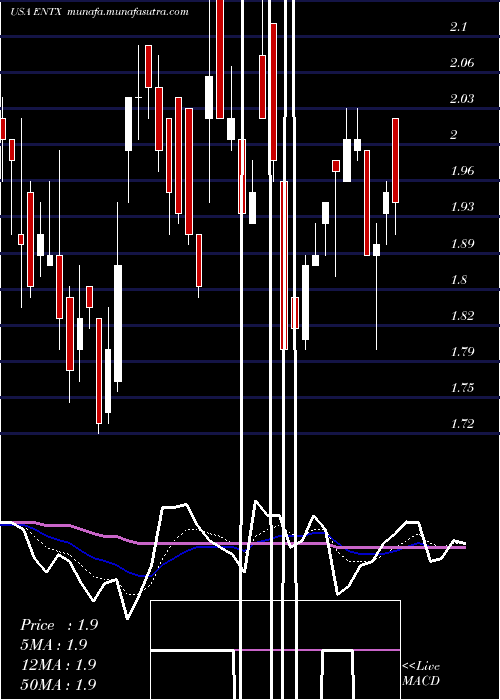Screen dimensions: 500x700
Task: Click the 2.06 price axis label
Action: (x=462, y=63)
